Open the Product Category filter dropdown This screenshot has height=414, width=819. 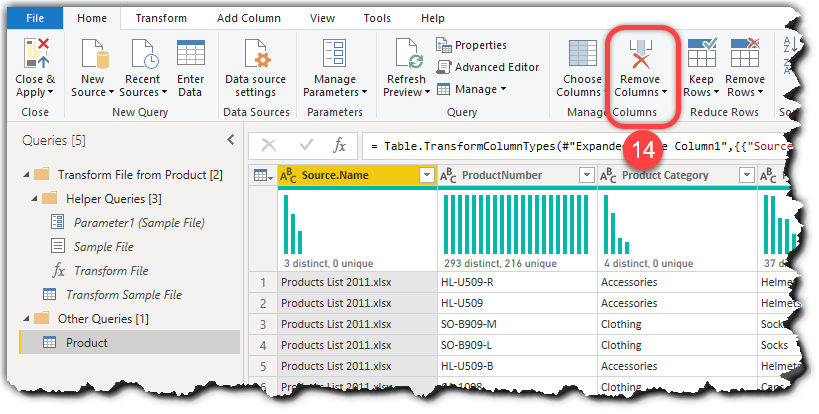point(747,175)
